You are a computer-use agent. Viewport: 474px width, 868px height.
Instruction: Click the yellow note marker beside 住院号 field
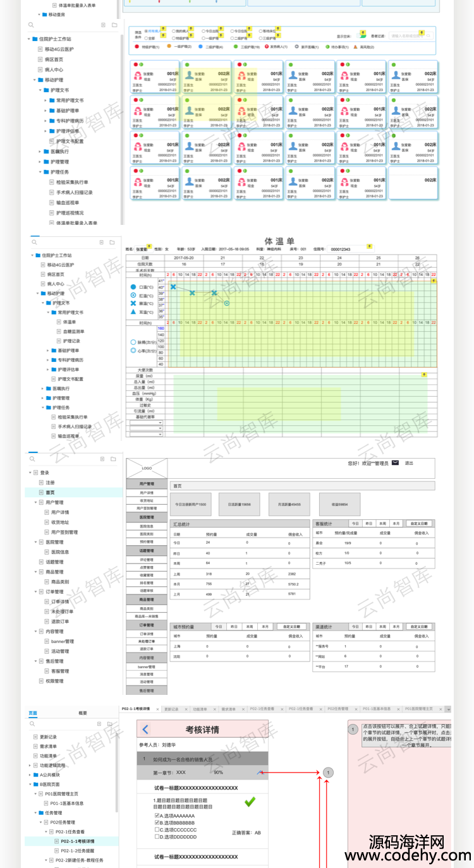pyautogui.click(x=369, y=247)
